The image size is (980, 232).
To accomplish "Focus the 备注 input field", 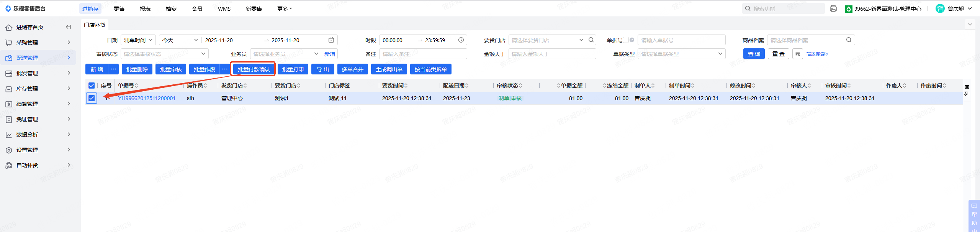I will (x=423, y=54).
